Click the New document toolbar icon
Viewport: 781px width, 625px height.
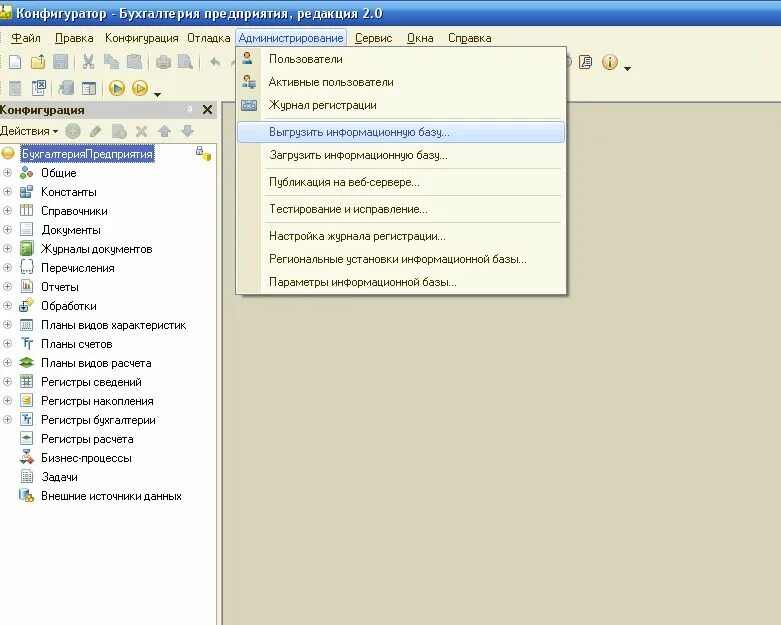pyautogui.click(x=15, y=62)
